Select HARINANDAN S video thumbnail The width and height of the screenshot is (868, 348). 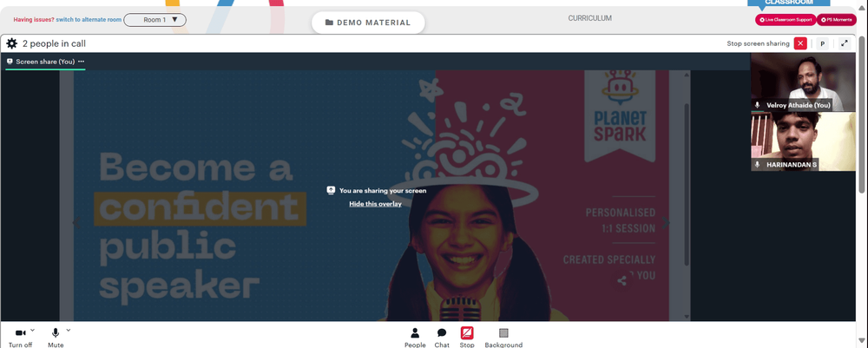pos(803,141)
